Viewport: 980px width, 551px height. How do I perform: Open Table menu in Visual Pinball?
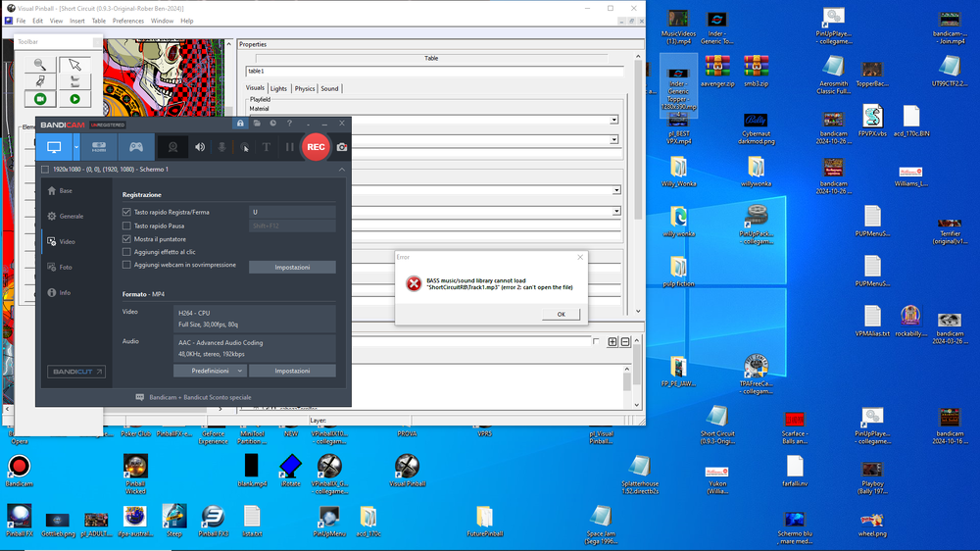point(99,21)
